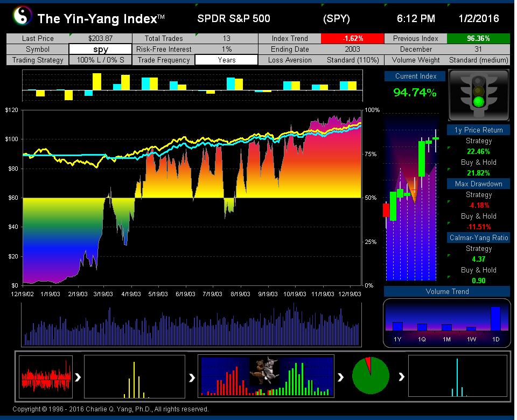Image resolution: width=517 pixels, height=420 pixels.
Task: Select the Loss Aversion value Standard (110%)
Action: coord(353,60)
